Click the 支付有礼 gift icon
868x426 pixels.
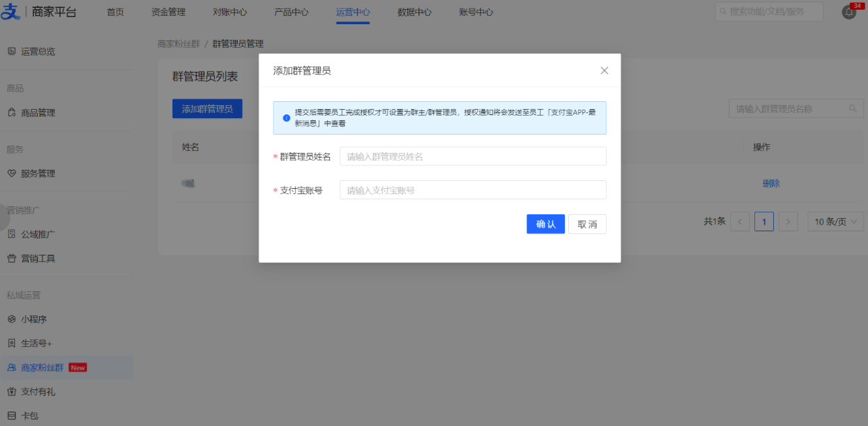click(x=11, y=391)
